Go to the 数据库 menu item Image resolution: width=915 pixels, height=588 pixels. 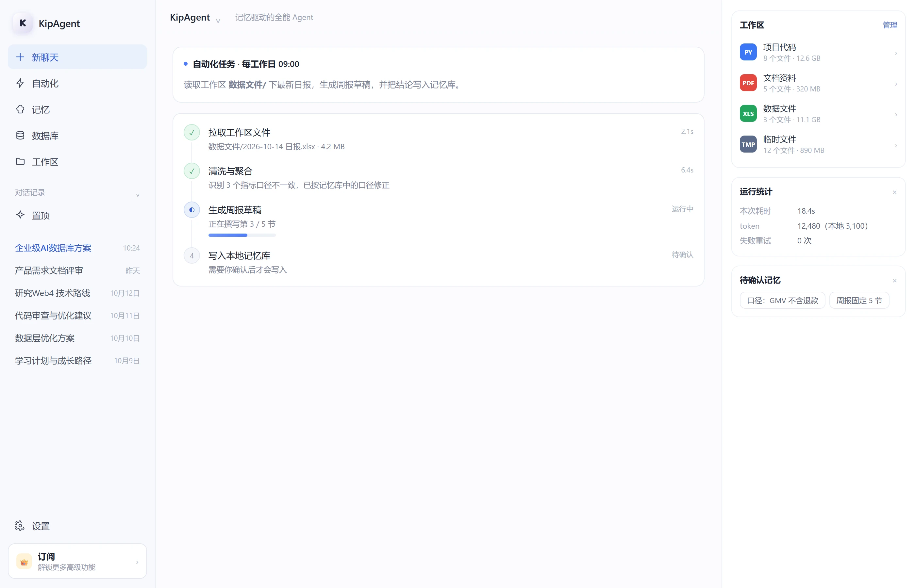[77, 136]
